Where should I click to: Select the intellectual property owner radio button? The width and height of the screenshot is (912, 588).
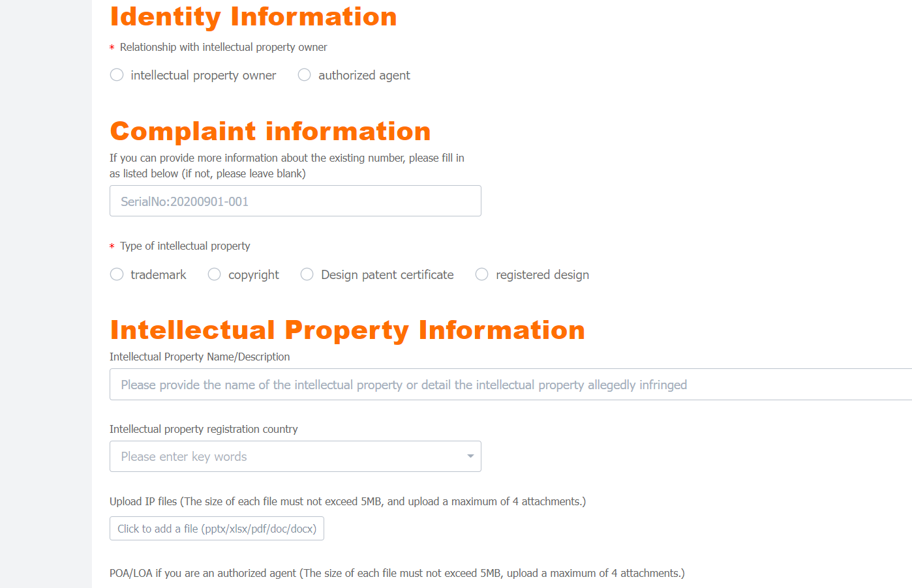tap(117, 75)
